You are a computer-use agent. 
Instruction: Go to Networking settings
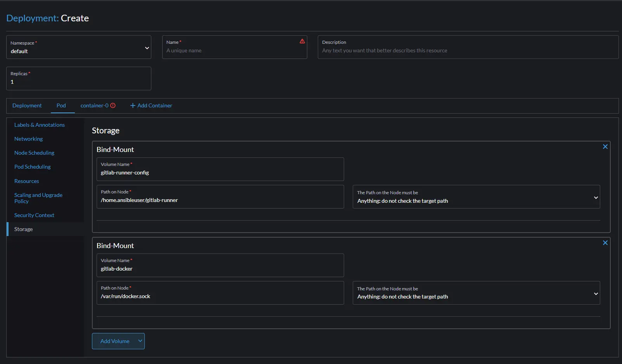coord(29,139)
